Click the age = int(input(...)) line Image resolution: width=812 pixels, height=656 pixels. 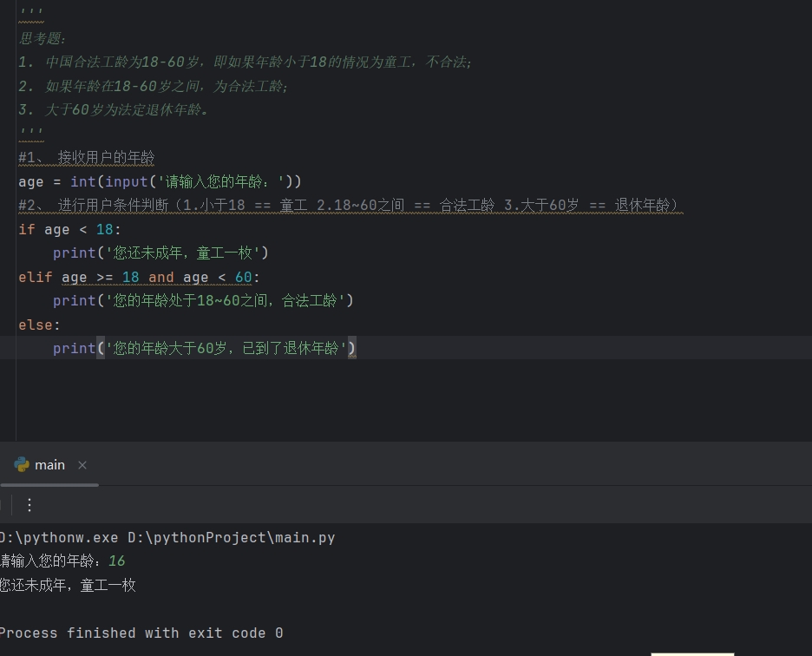click(x=160, y=181)
